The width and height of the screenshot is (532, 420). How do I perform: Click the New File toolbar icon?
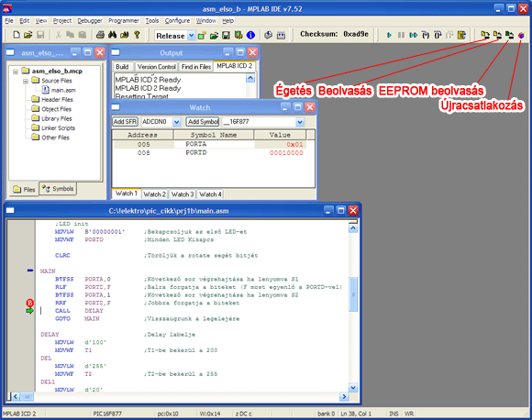click(x=17, y=35)
